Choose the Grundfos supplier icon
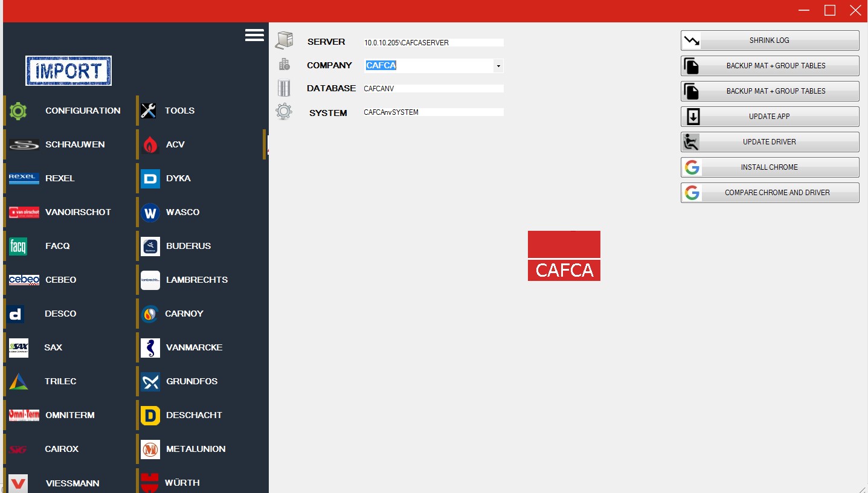Screen dimensions: 868x493 click(150, 381)
